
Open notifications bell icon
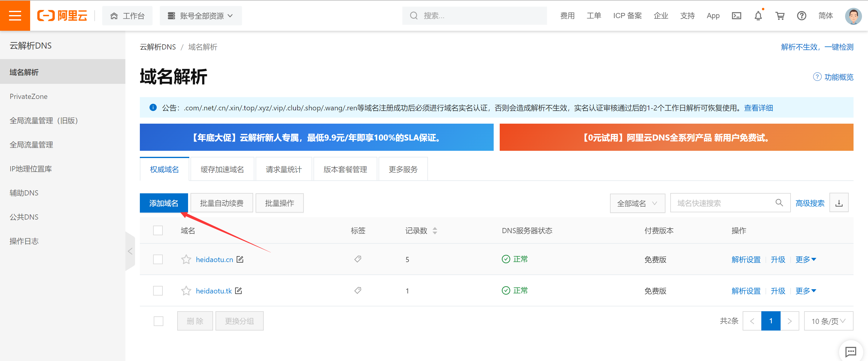click(x=758, y=15)
